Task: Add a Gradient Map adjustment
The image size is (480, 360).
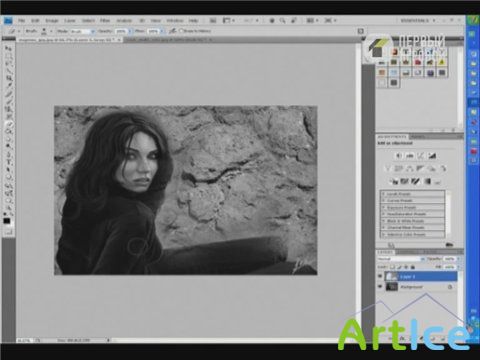Action: click(x=427, y=181)
